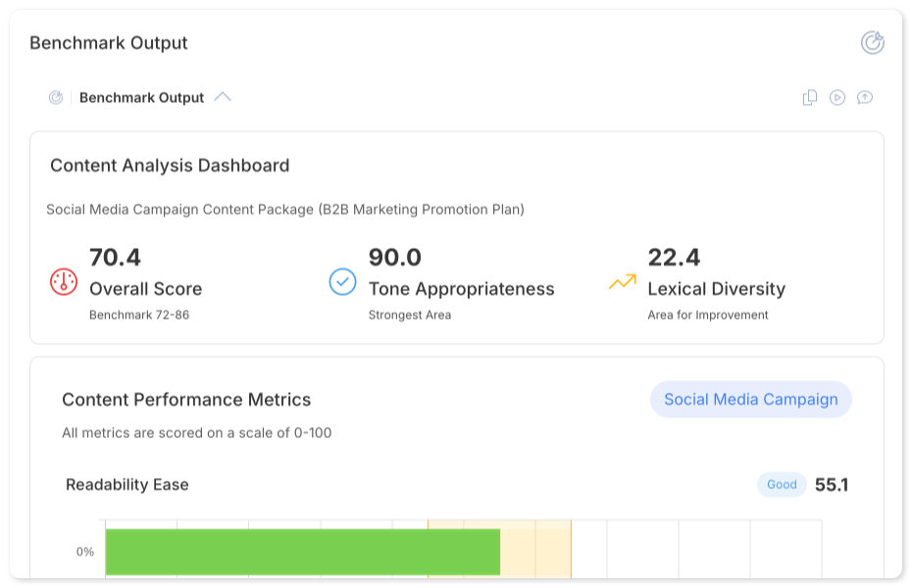The height and width of the screenshot is (588, 912).
Task: Click the 55.1 Readability Ease score value
Action: coord(835,484)
